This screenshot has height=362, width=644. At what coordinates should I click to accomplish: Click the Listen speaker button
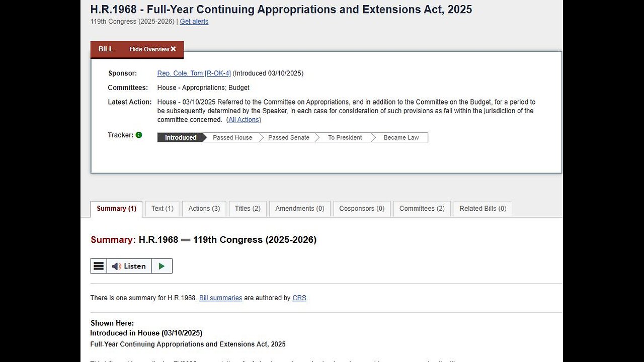click(x=129, y=266)
